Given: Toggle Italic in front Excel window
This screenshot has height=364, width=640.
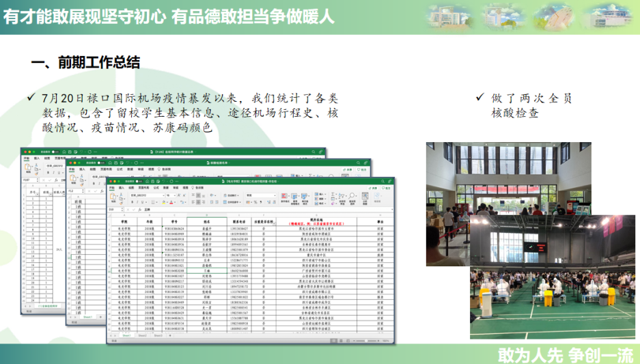Looking at the screenshot, I should 137,202.
